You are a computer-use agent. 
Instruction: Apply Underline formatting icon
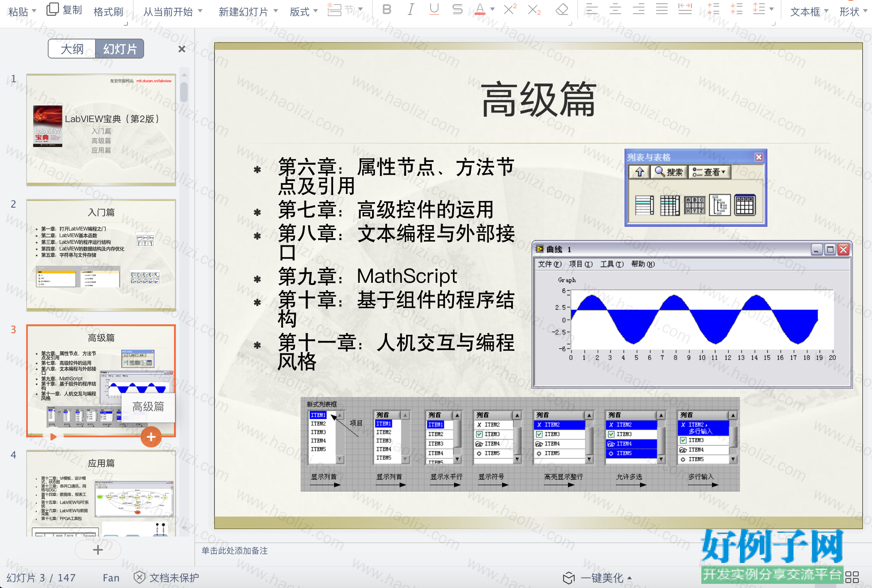point(434,9)
